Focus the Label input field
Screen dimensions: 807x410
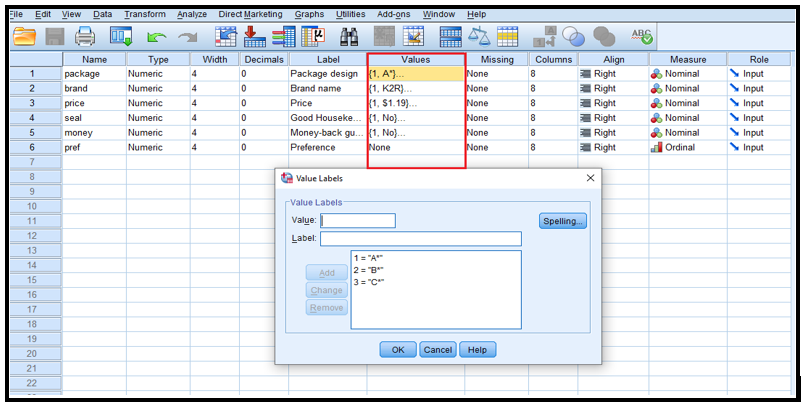coord(420,239)
